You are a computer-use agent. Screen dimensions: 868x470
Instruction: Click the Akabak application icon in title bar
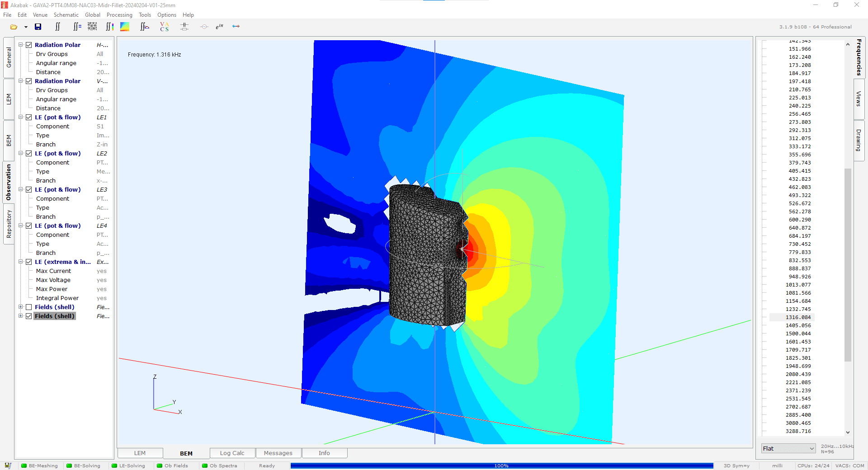(5, 5)
